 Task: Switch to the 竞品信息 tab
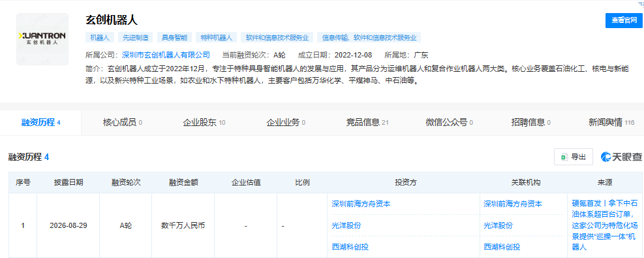367,122
